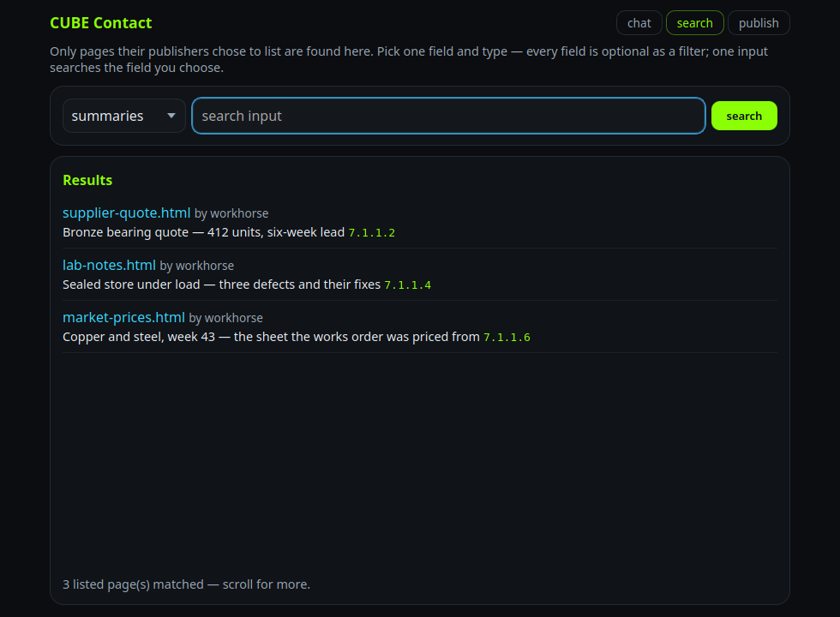This screenshot has width=840, height=617.
Task: Select the address 7.1.1.6
Action: coord(507,338)
